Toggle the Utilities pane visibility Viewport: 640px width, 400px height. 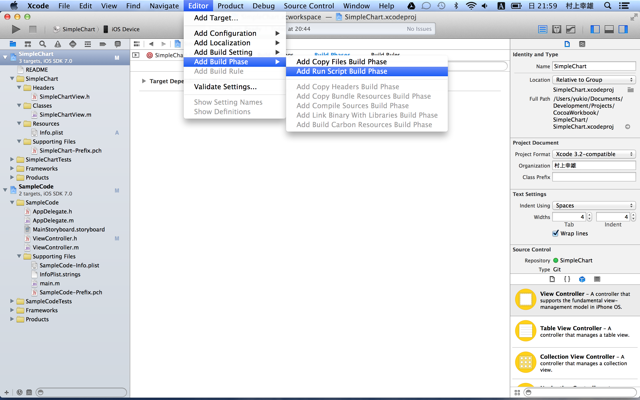[623, 29]
